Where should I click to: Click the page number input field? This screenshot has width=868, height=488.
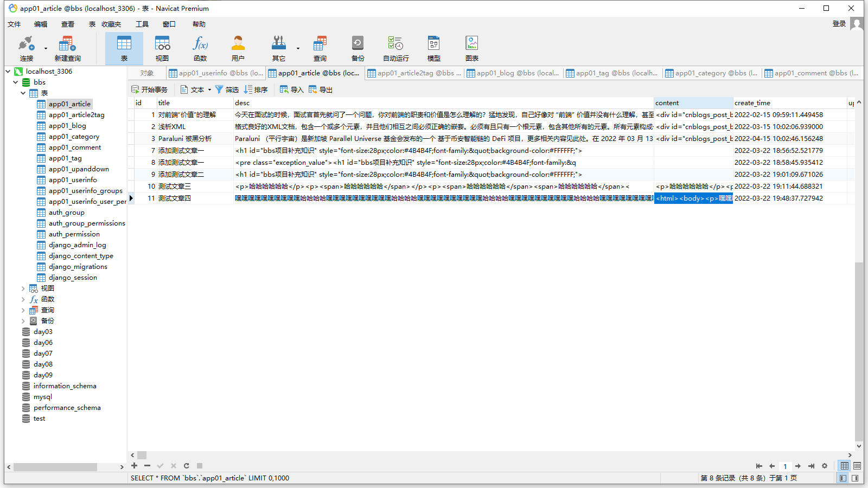(785, 466)
